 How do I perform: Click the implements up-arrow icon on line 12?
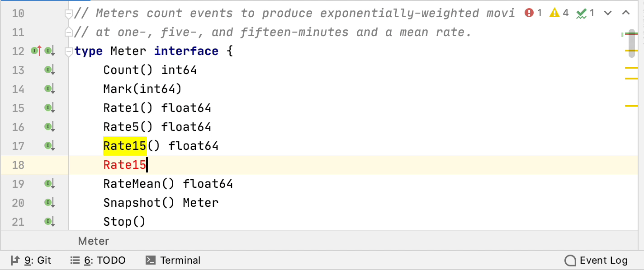36,51
